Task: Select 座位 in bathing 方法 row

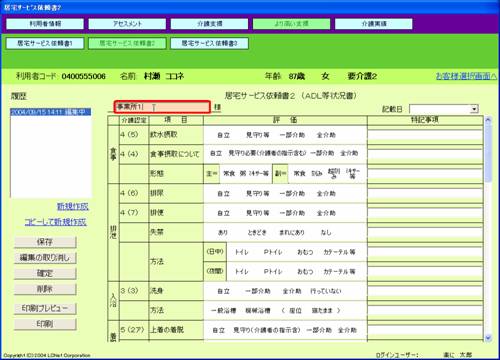Action: click(295, 311)
